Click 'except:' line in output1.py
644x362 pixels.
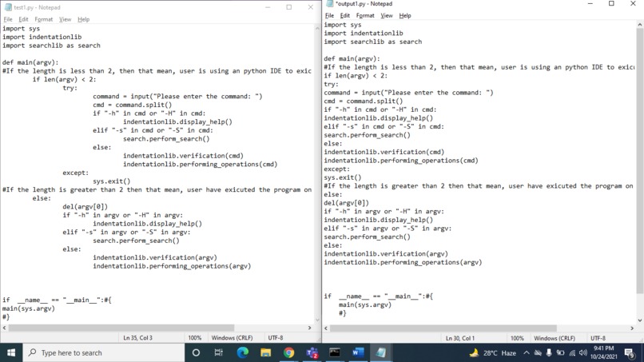click(337, 169)
